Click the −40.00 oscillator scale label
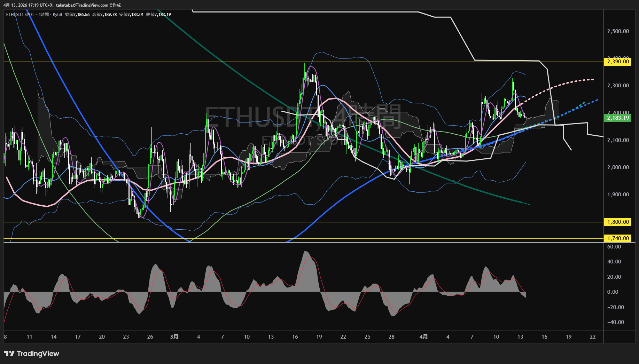Screen dimensions: 639x364 (x=615, y=322)
